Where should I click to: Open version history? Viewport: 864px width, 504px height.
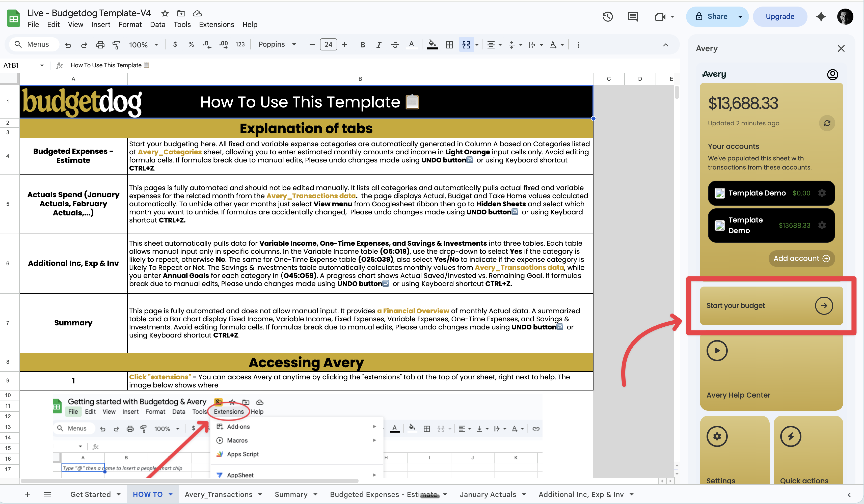(608, 16)
